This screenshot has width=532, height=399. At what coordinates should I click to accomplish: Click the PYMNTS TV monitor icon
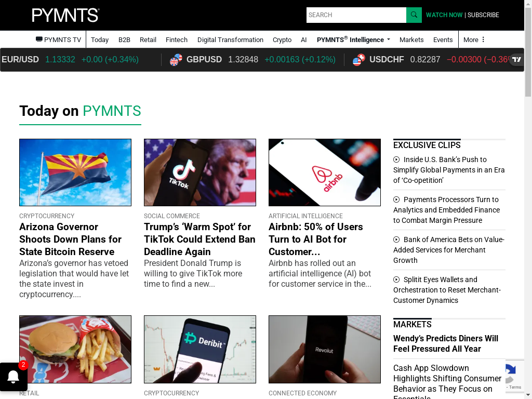39,39
